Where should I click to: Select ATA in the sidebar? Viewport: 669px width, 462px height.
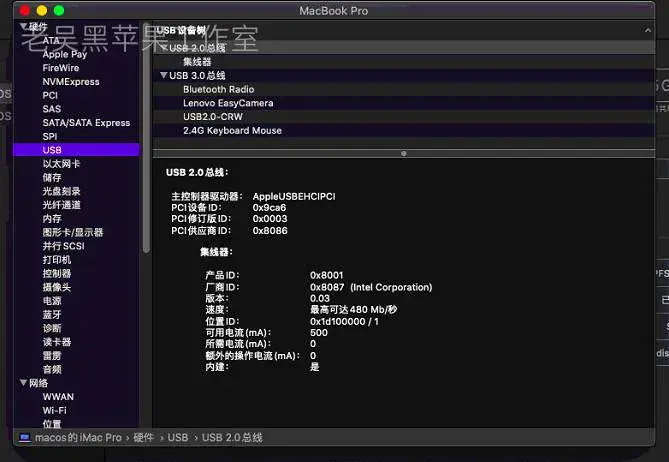coord(51,41)
